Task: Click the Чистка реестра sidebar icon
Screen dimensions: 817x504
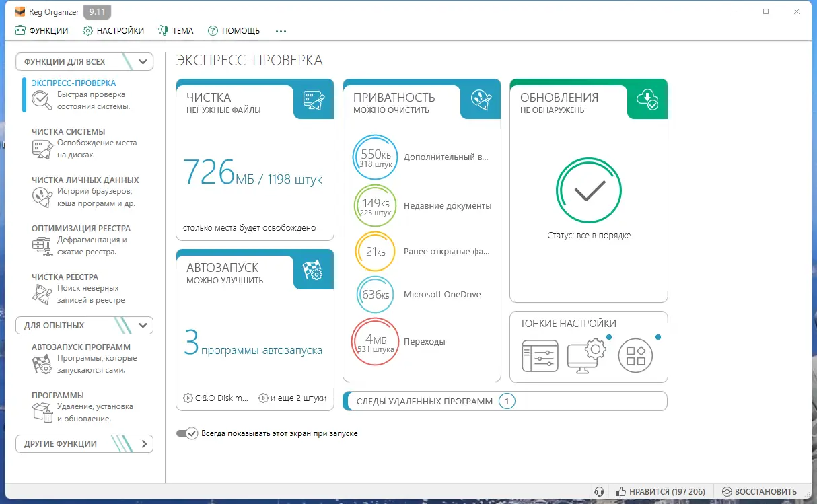Action: 42,294
